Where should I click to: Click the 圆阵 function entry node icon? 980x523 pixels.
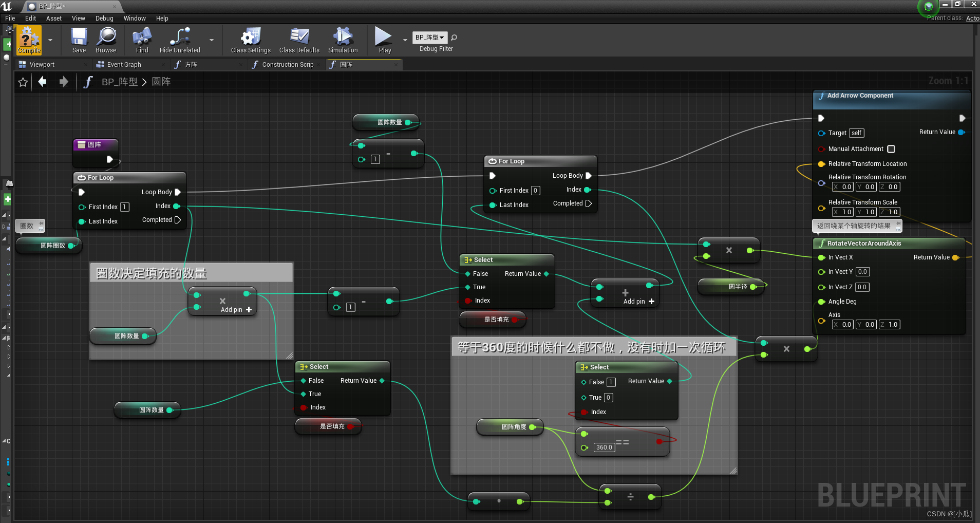click(x=82, y=145)
